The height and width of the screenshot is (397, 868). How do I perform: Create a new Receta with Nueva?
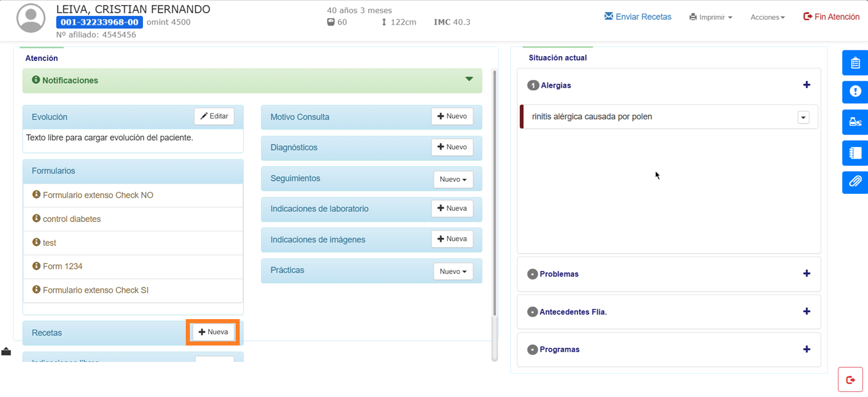pos(213,332)
